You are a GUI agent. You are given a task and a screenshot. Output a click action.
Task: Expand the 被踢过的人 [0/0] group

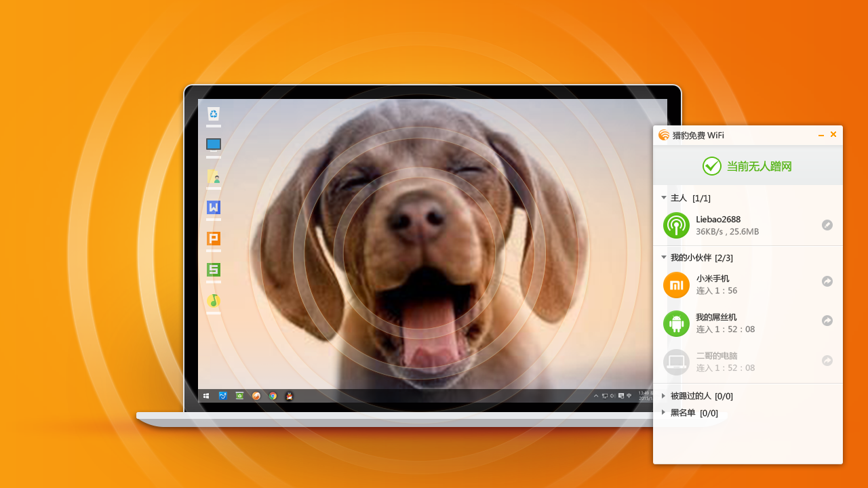(x=664, y=396)
